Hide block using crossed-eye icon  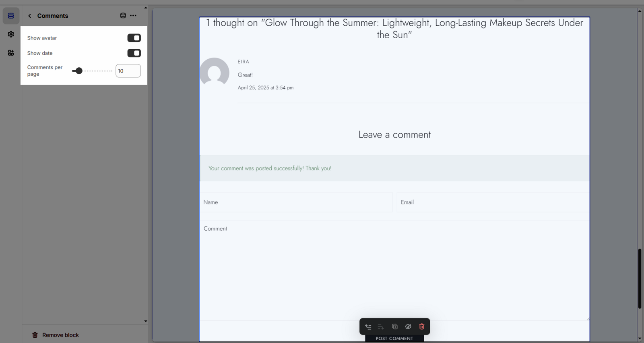(x=408, y=327)
